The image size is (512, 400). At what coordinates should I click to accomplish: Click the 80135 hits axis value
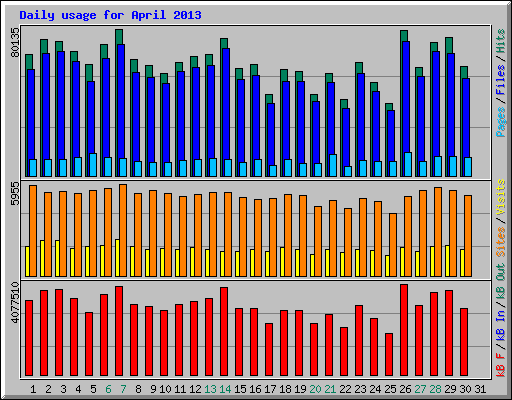click(15, 42)
